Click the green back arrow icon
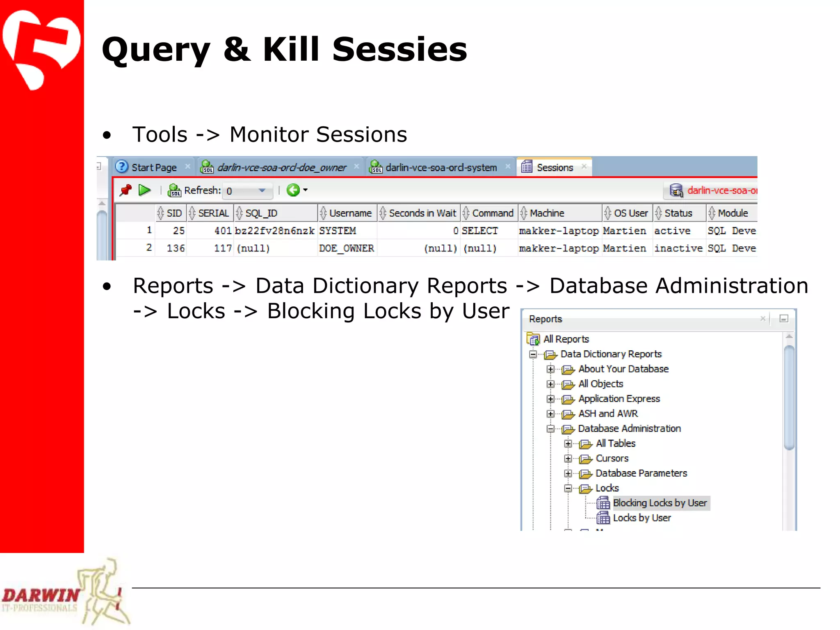 (x=293, y=190)
